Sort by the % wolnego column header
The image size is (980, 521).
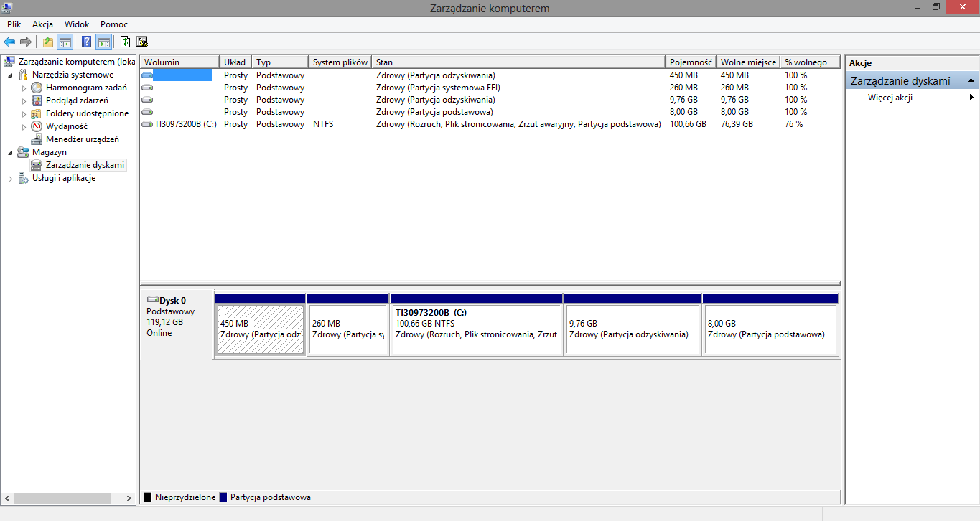[810, 62]
